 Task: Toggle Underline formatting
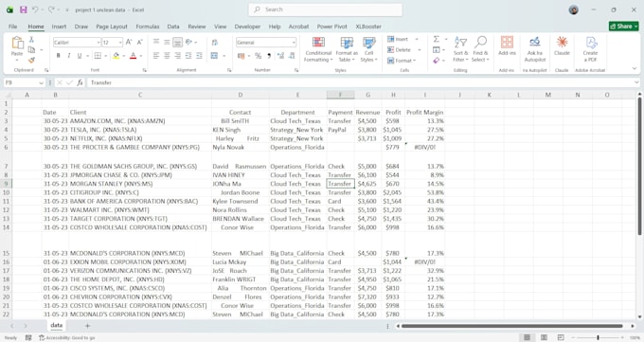click(x=80, y=56)
